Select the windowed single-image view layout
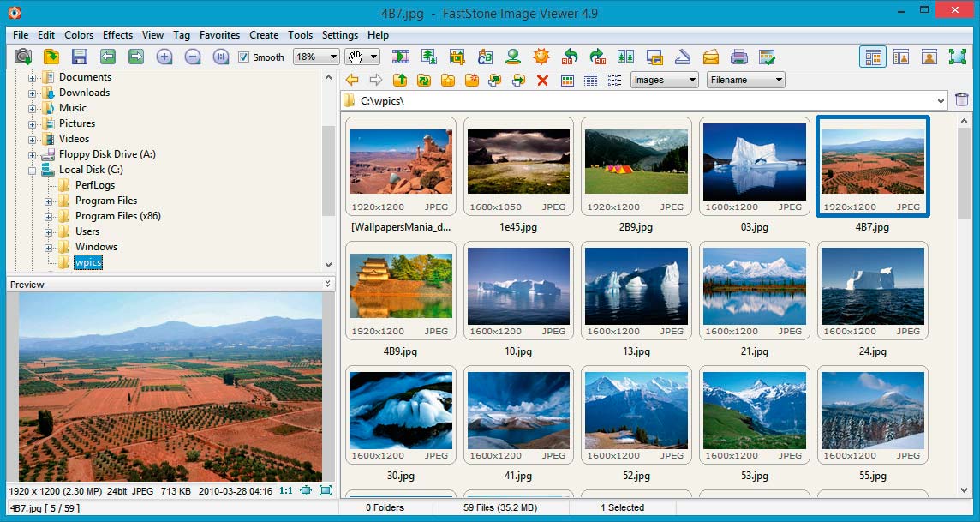The width and height of the screenshot is (980, 522). (x=929, y=57)
